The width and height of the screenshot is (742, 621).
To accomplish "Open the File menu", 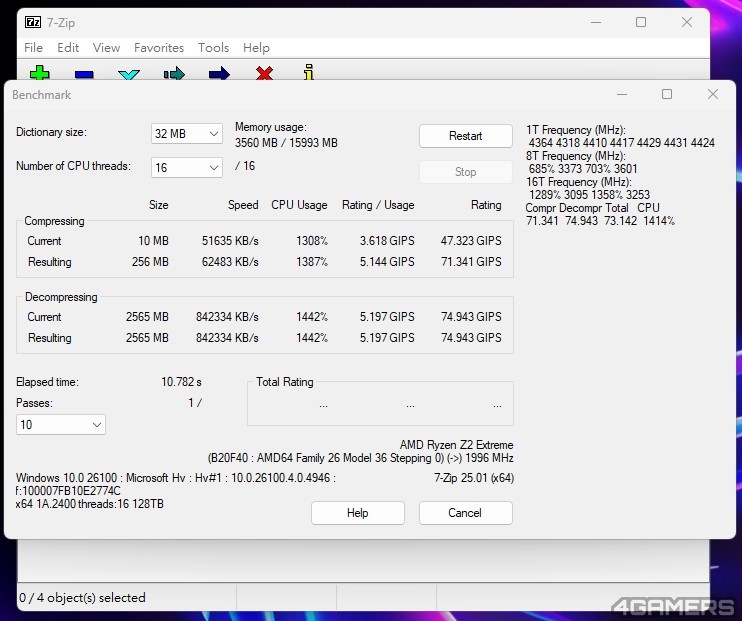I will click(x=33, y=48).
